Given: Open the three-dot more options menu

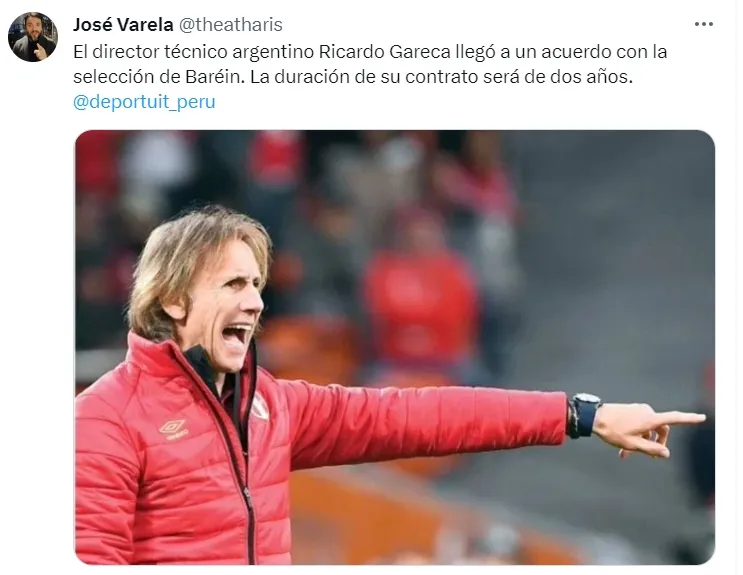Looking at the screenshot, I should click(x=703, y=24).
